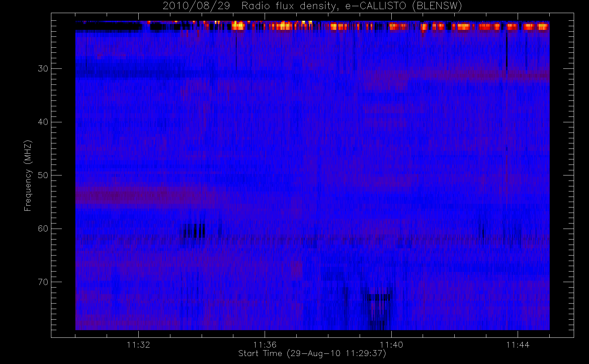Click the 'Frequency (MHZ)' axis label
The image size is (589, 364).
click(x=28, y=175)
